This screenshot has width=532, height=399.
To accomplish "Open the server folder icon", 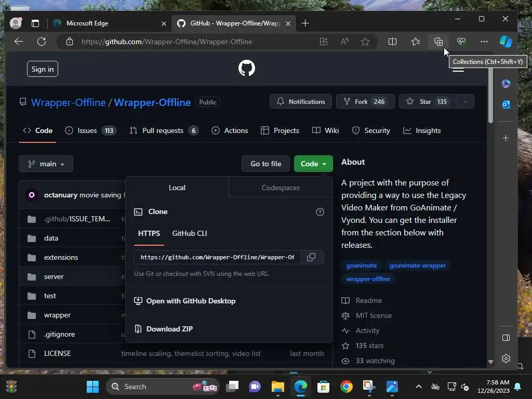I will [32, 277].
